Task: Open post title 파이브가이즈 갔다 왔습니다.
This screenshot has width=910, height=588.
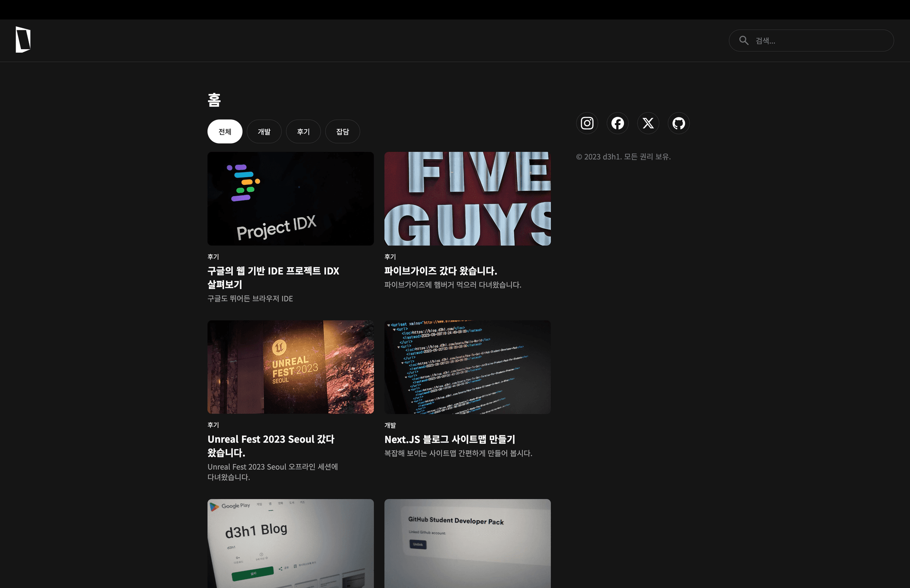Action: (x=441, y=271)
